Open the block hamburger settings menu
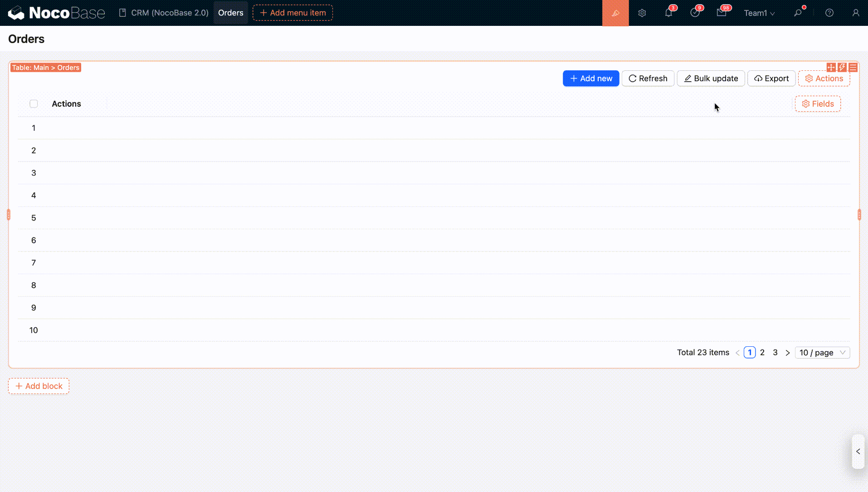This screenshot has width=868, height=492. (853, 67)
